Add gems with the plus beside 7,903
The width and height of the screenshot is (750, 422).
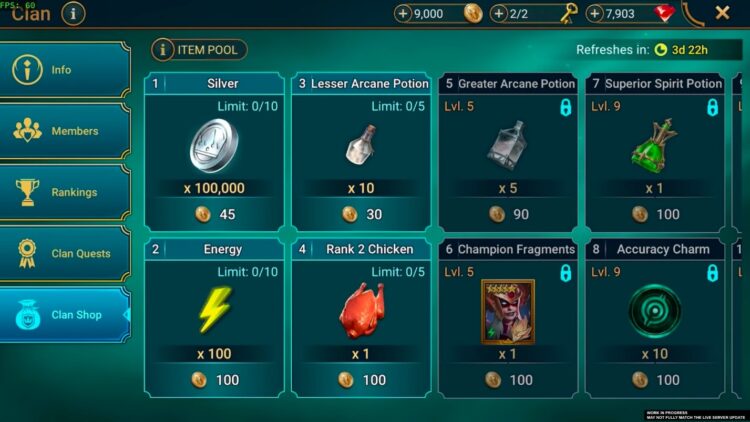pyautogui.click(x=594, y=14)
